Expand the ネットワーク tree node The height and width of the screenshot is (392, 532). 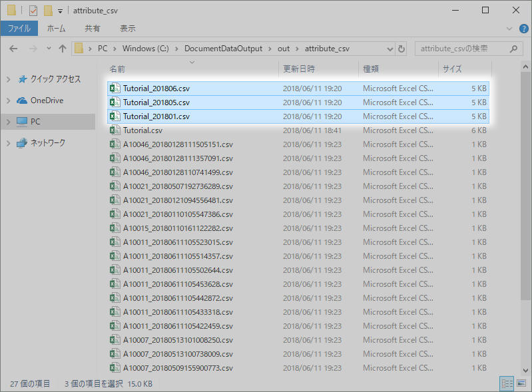(x=9, y=143)
